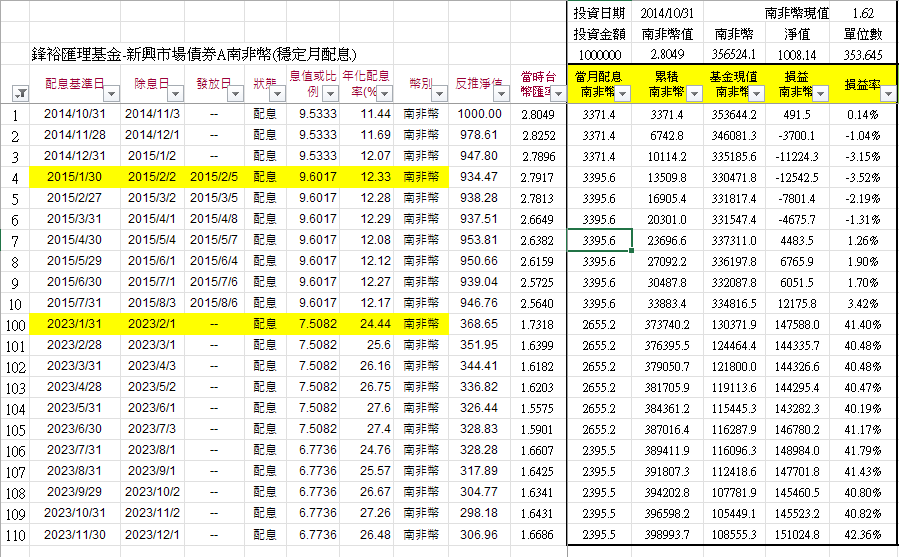Select the 反推淨值 cell 1000.00
899x557 pixels.
click(x=479, y=114)
